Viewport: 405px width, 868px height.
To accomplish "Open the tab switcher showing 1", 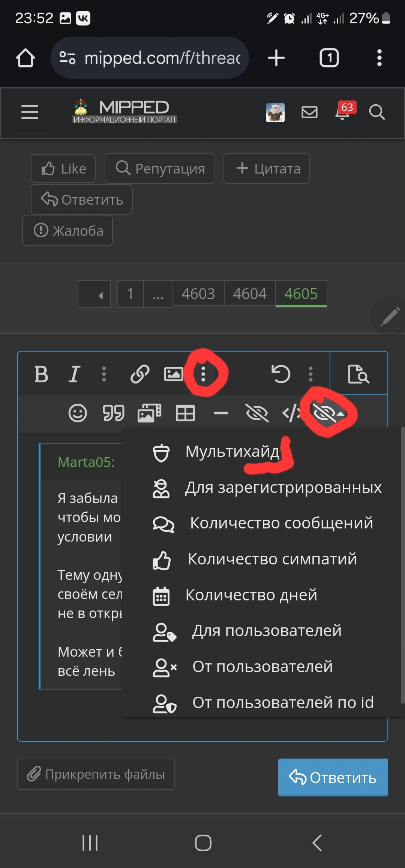I will pyautogui.click(x=329, y=58).
